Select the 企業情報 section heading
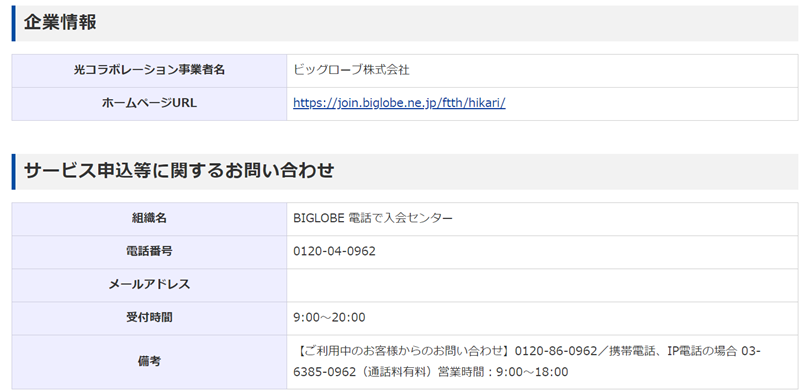 (60, 23)
